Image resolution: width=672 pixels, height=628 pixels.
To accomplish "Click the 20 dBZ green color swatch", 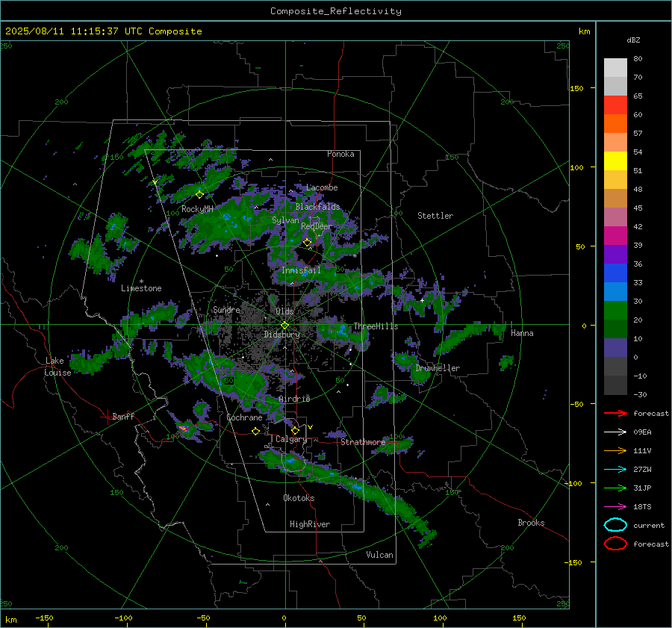I will (x=615, y=311).
